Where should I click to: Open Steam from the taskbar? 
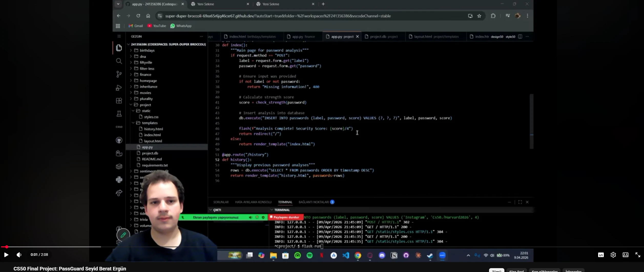[430, 255]
